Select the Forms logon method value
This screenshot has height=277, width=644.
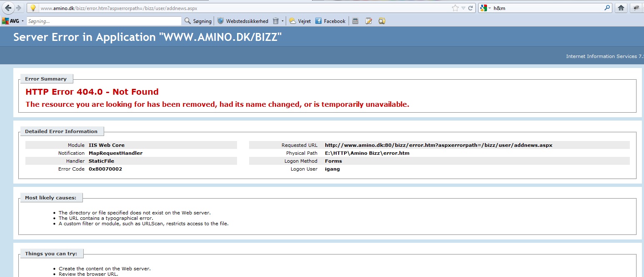click(333, 161)
